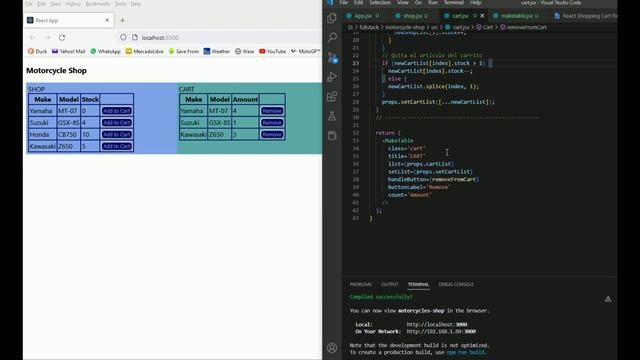640x360 pixels.
Task: Open the YouTube bookmark
Action: click(x=273, y=51)
